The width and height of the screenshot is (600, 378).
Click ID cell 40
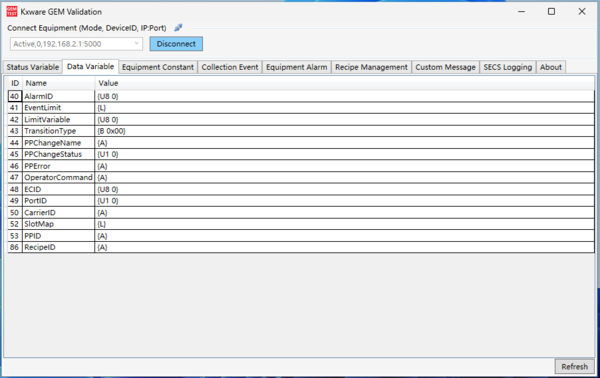pos(15,96)
